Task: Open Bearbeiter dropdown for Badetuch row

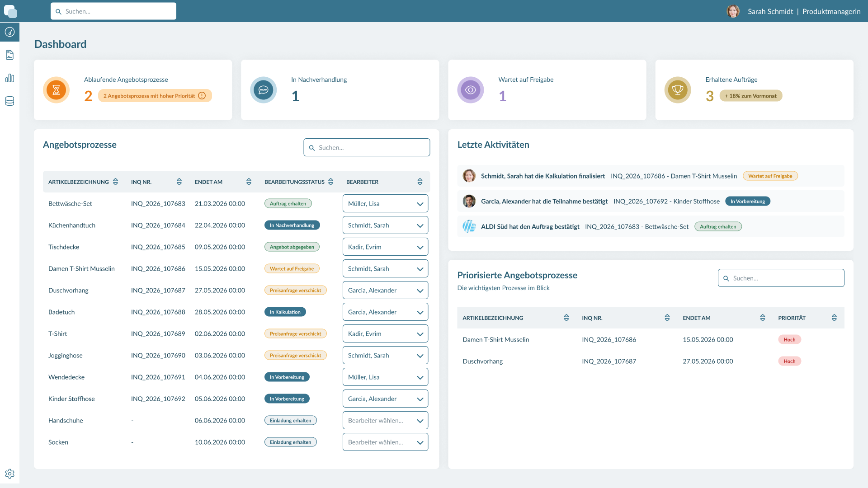Action: click(x=385, y=312)
